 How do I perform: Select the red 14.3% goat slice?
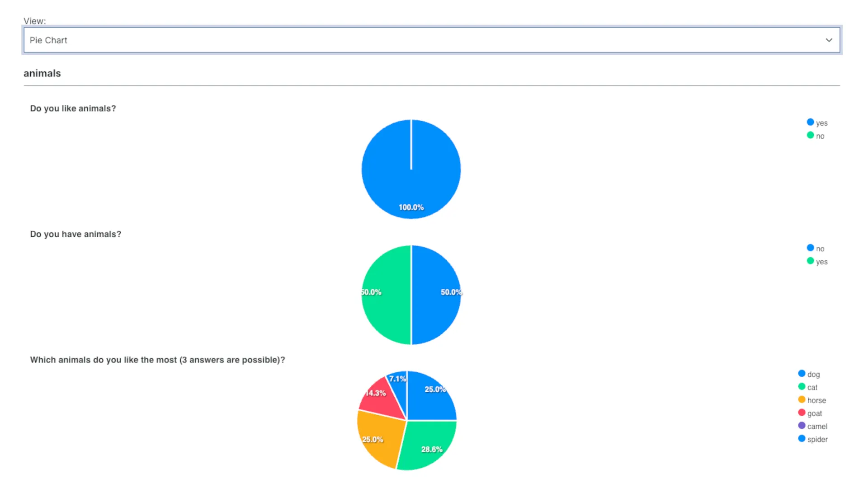point(381,400)
